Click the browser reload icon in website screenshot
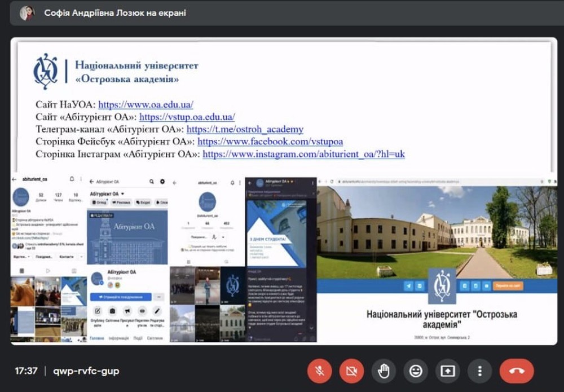Screen dimensions: 564x392 [332, 182]
